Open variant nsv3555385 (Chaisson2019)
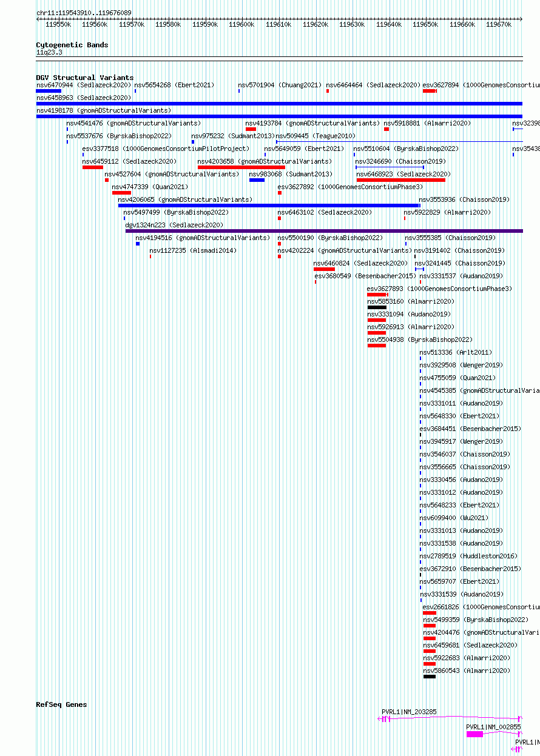The width and height of the screenshot is (540, 756). pyautogui.click(x=450, y=238)
